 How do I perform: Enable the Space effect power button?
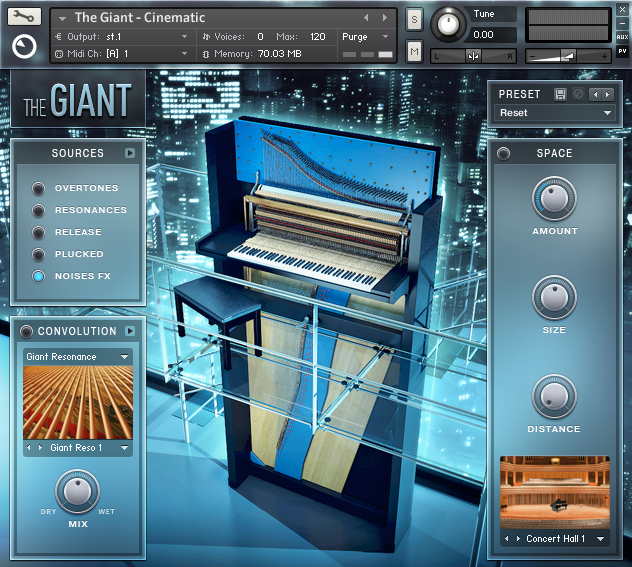click(x=503, y=153)
